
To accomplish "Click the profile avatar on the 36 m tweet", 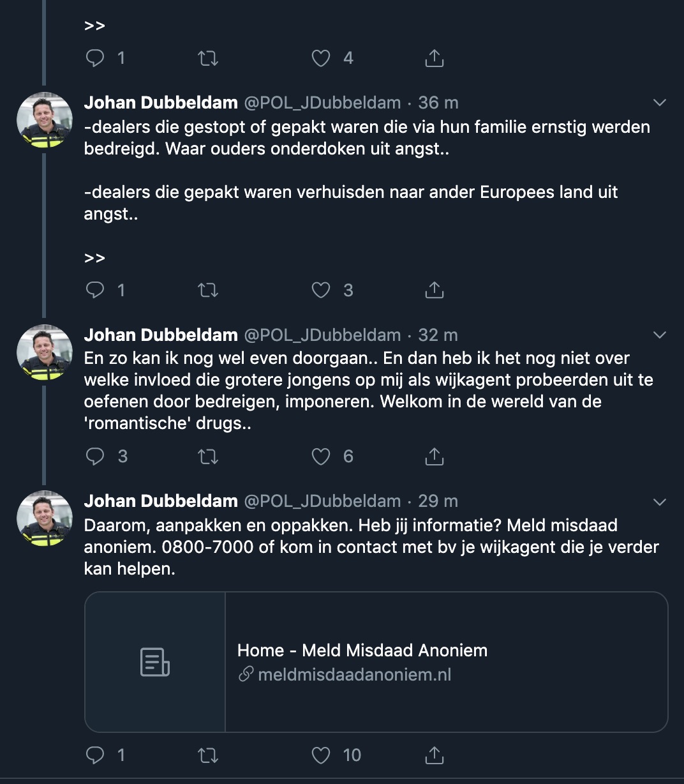I will tap(45, 121).
